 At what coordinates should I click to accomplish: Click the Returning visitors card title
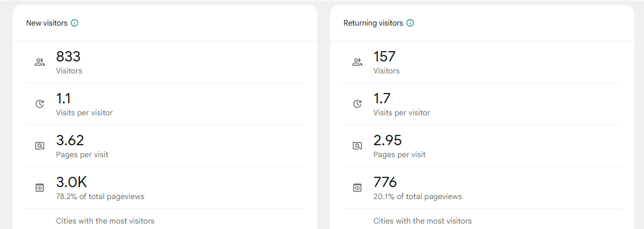[373, 23]
